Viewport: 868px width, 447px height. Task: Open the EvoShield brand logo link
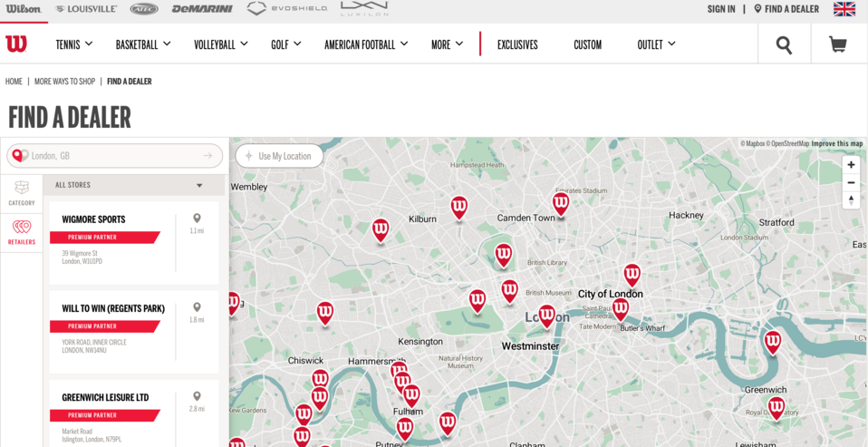286,9
